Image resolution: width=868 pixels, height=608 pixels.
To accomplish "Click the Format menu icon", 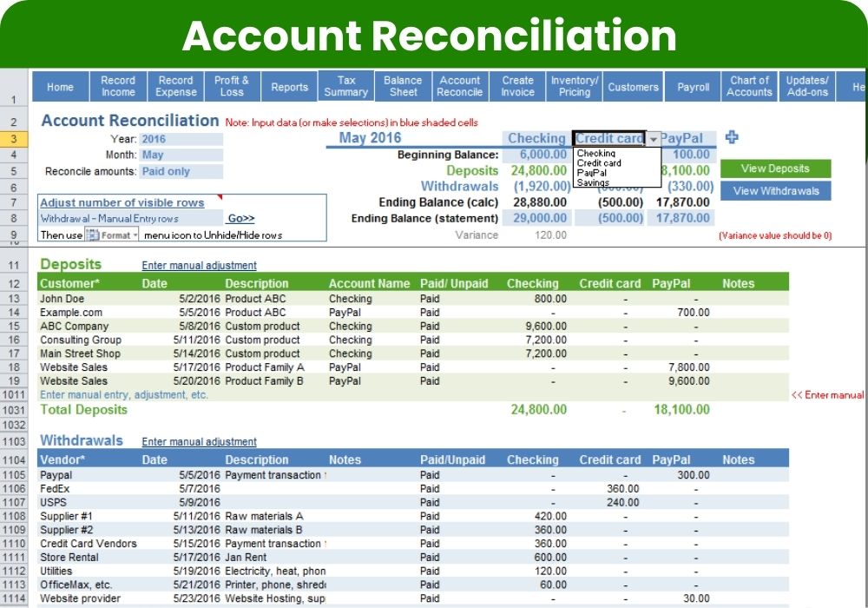I will tap(112, 235).
